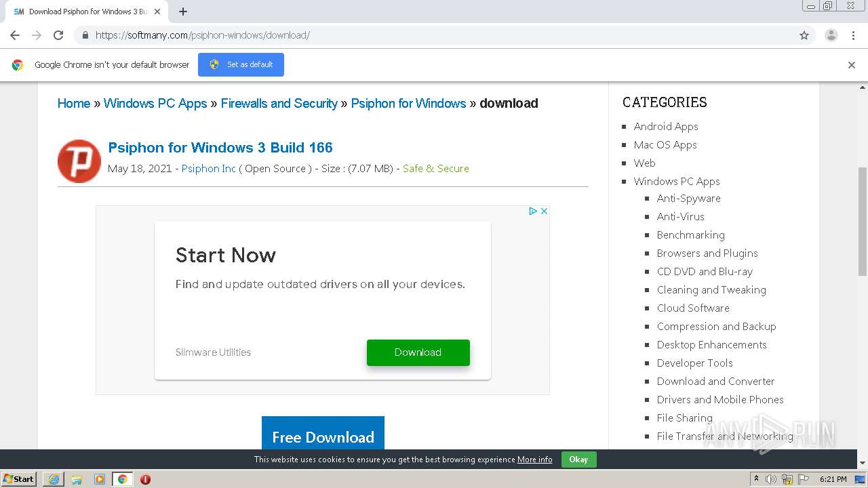Select the Download Psiphon for Windows tab
868x488 pixels.
tap(88, 12)
